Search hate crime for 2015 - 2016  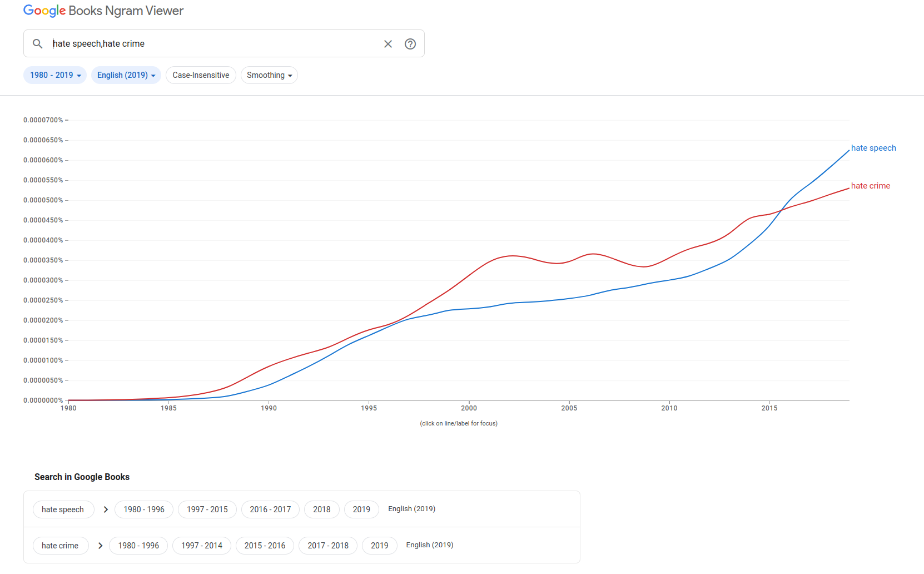(265, 546)
